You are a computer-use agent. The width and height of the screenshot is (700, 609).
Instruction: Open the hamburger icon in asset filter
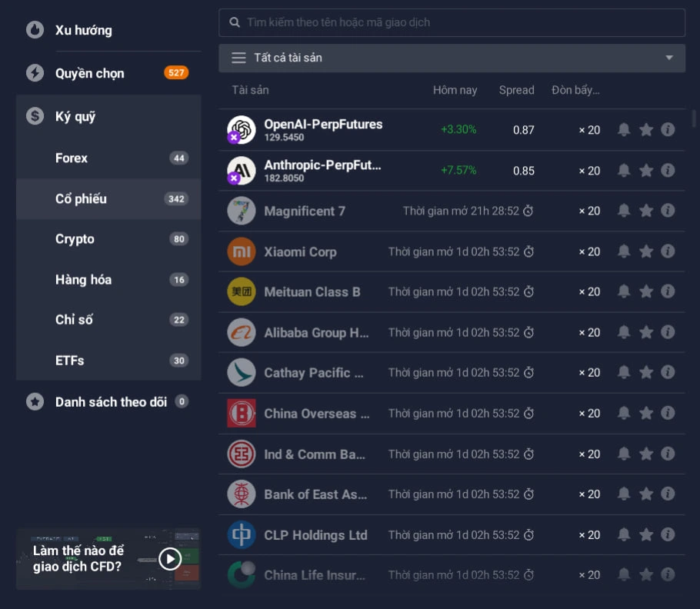(238, 58)
